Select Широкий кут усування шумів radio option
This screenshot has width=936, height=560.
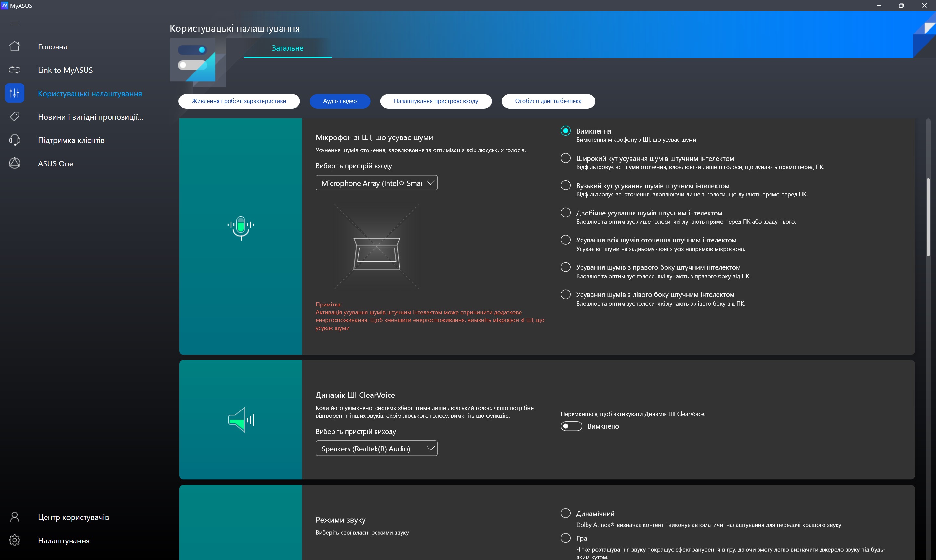[565, 158]
